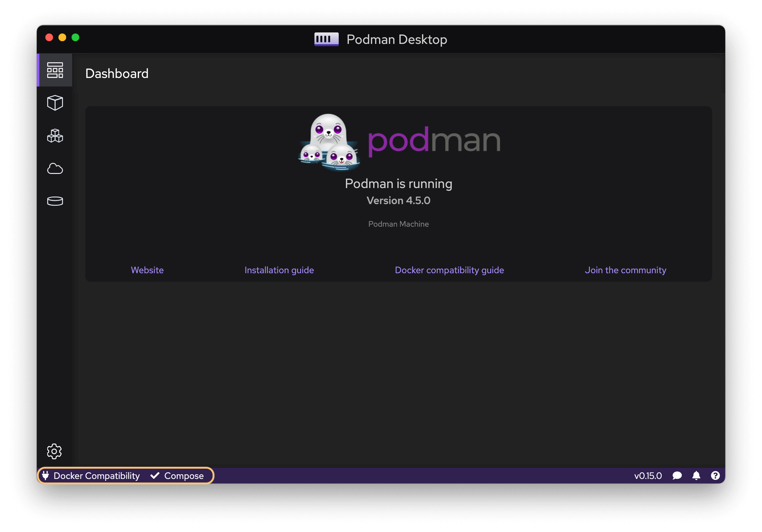The image size is (762, 532).
Task: Open the help question mark icon
Action: (x=715, y=476)
